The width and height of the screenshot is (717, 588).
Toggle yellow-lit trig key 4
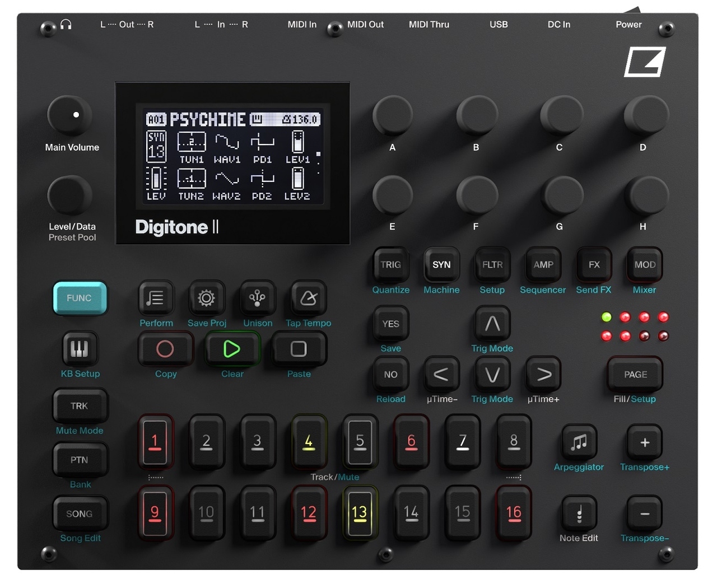[309, 442]
